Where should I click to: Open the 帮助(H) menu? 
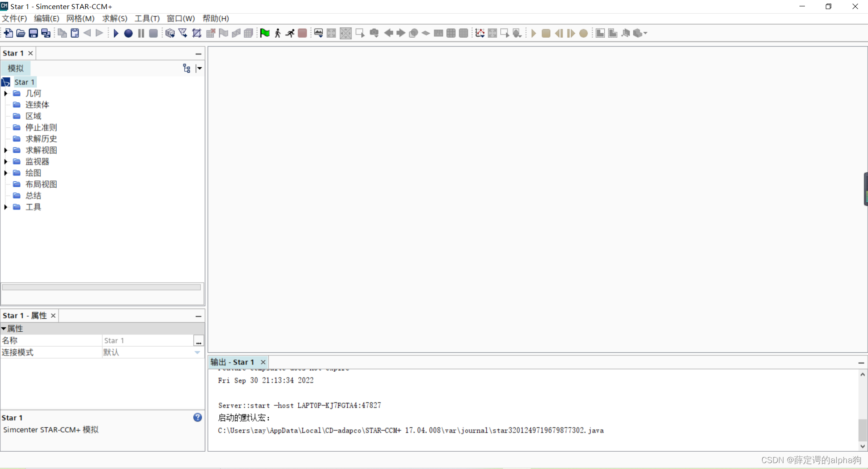[x=216, y=18]
